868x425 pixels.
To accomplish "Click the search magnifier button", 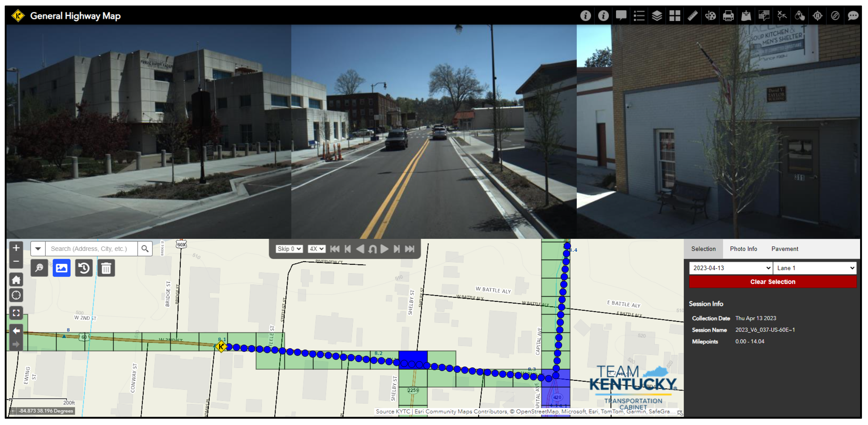I will tap(145, 249).
